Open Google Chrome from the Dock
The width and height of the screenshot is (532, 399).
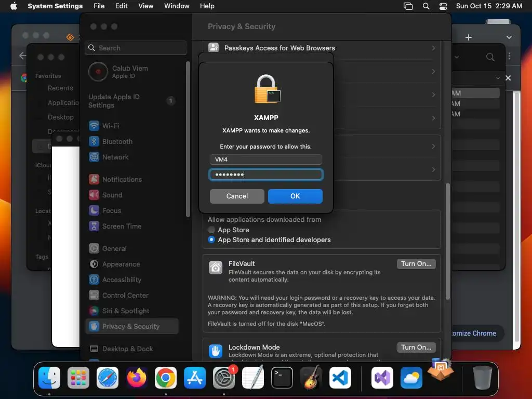coord(166,378)
